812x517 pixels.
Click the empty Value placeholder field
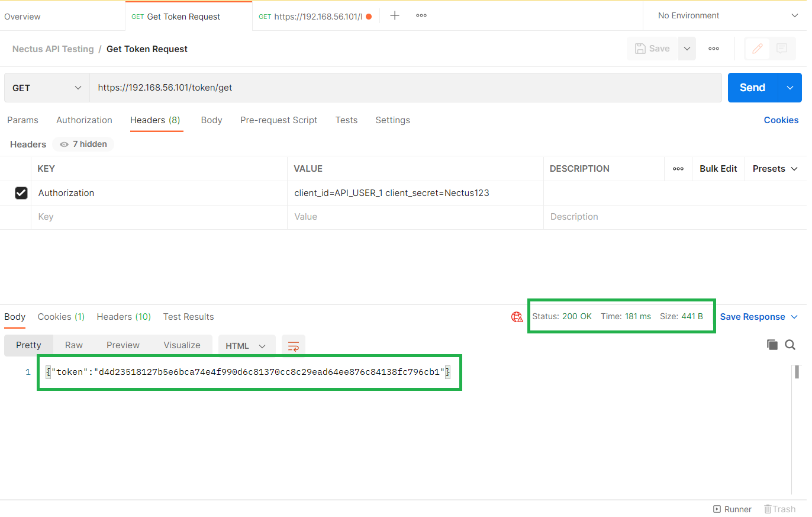[415, 217]
